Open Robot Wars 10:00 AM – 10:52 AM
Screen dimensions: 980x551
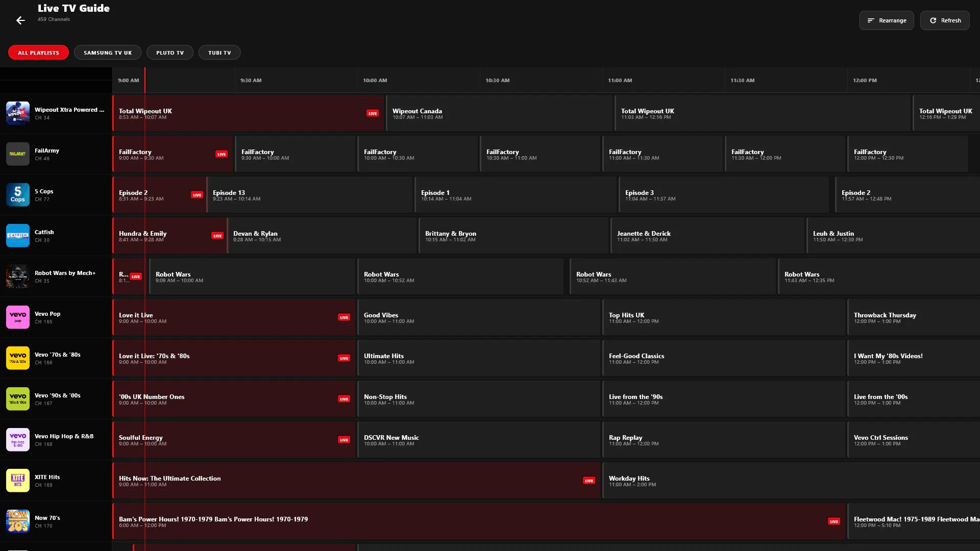460,277
